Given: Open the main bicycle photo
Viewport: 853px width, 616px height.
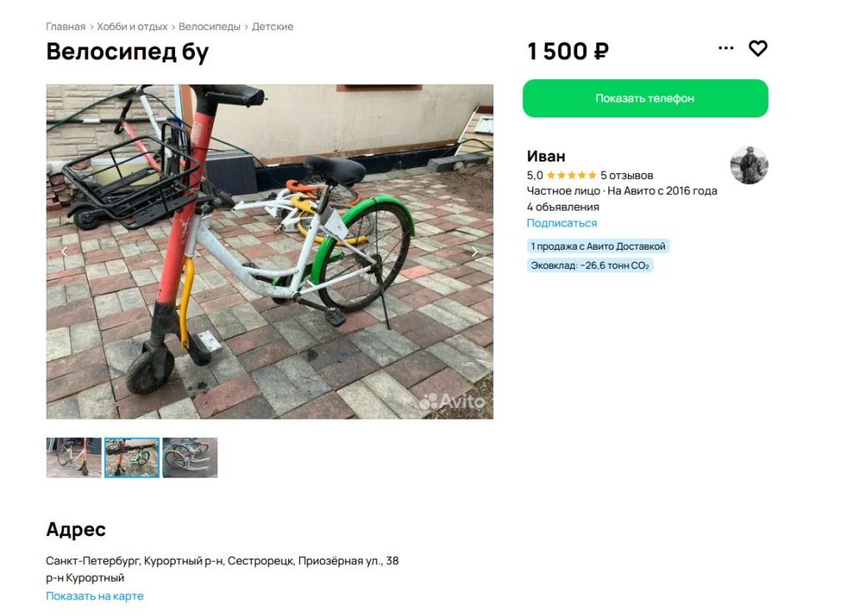Looking at the screenshot, I should tap(269, 251).
